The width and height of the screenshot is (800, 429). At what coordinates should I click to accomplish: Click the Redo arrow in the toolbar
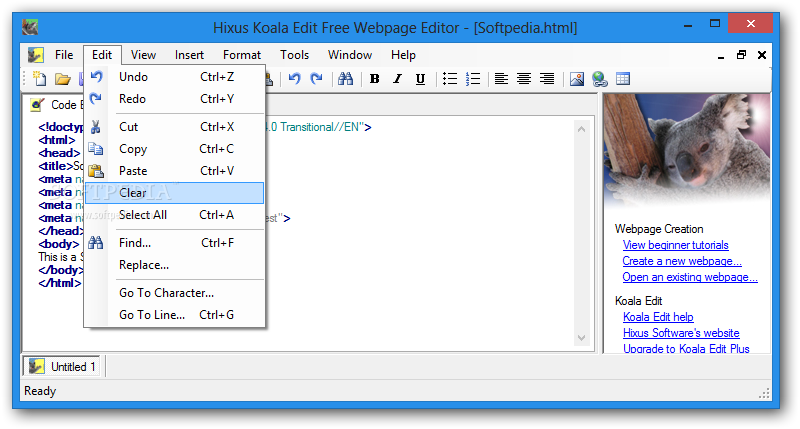317,79
